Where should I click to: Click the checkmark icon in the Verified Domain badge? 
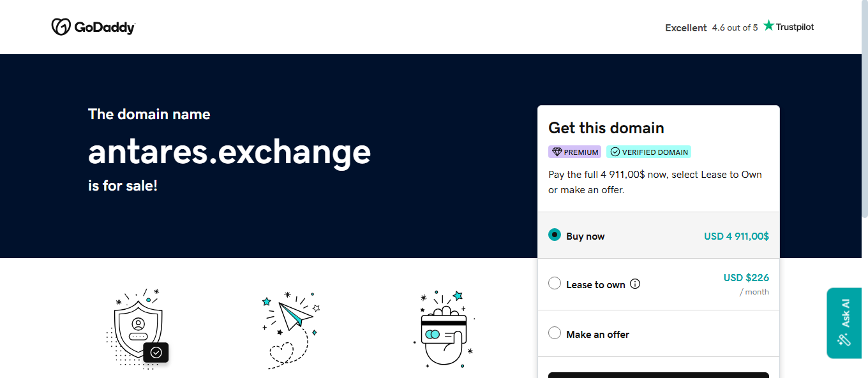[615, 152]
